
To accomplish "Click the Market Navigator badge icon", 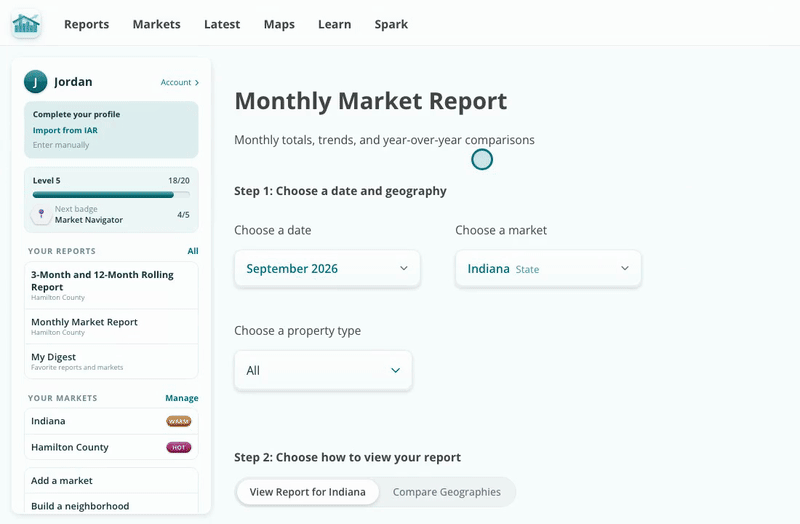I will (x=41, y=214).
